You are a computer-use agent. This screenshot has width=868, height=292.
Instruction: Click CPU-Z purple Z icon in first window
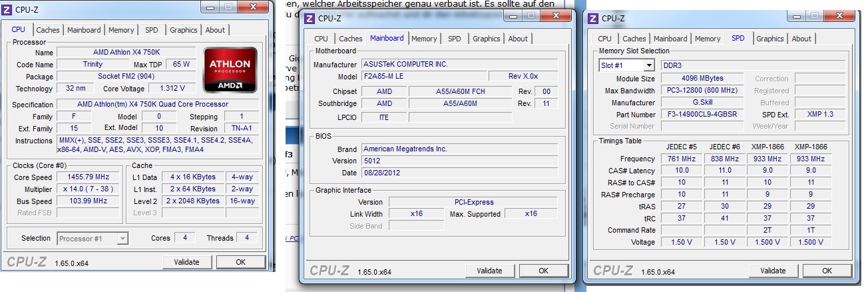(8, 9)
